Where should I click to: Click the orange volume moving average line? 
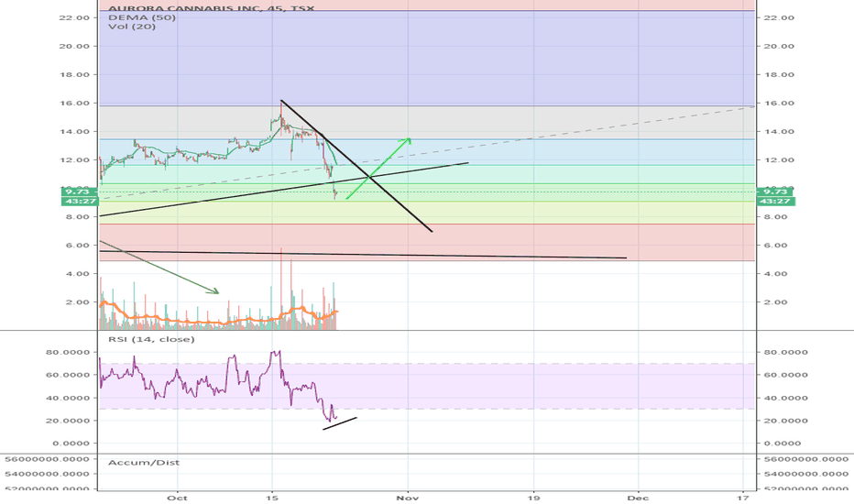218,322
